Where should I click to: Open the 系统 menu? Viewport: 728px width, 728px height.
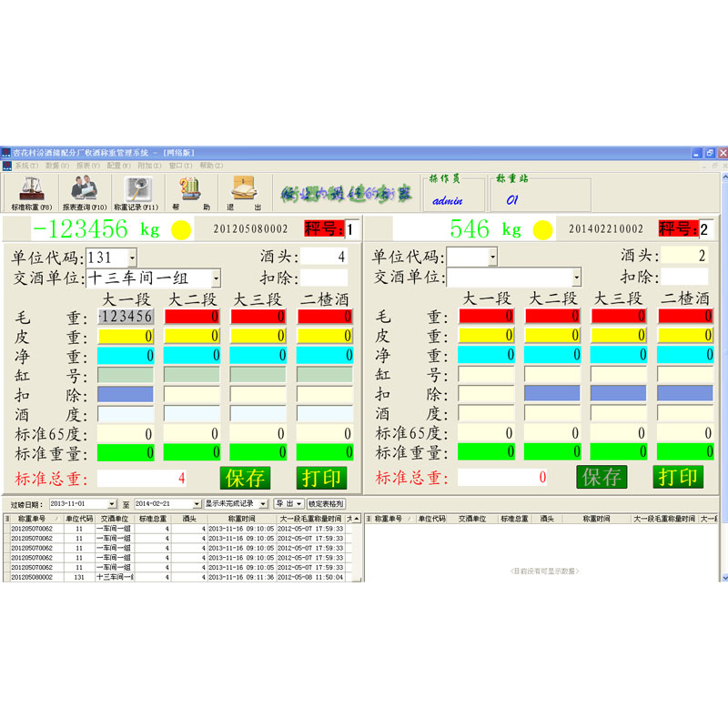(26, 166)
